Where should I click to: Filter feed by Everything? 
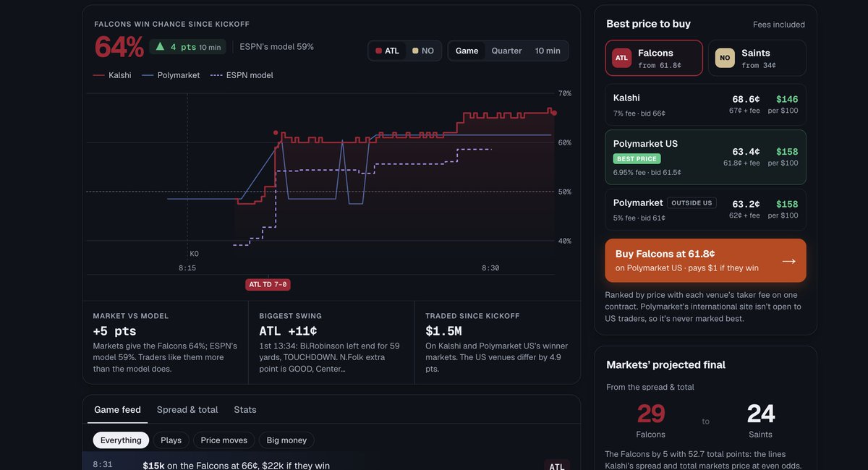121,440
